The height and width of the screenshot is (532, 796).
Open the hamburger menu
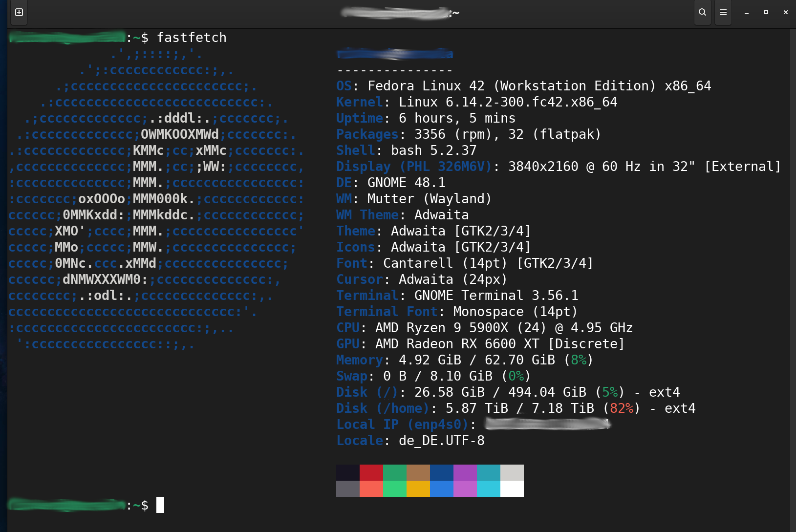[x=723, y=12]
